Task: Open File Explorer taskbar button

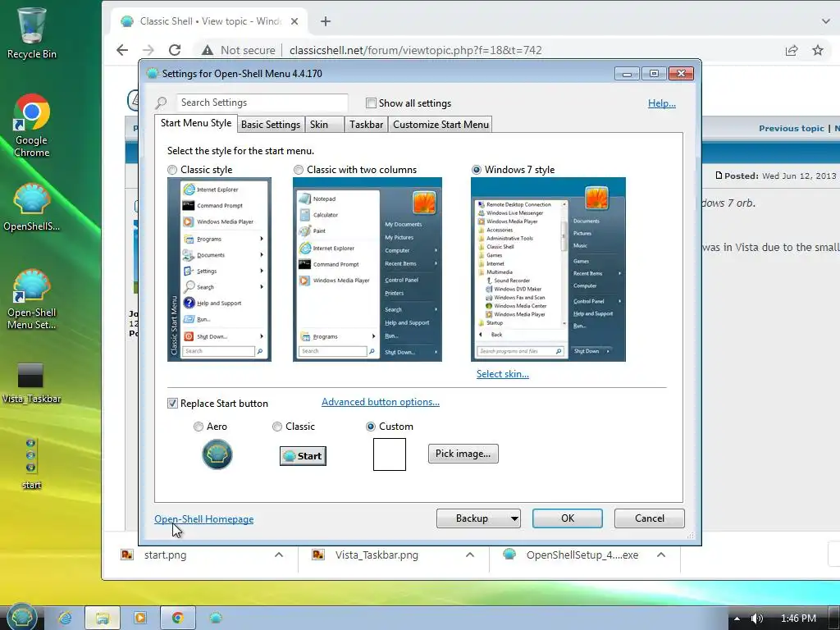Action: point(103,618)
